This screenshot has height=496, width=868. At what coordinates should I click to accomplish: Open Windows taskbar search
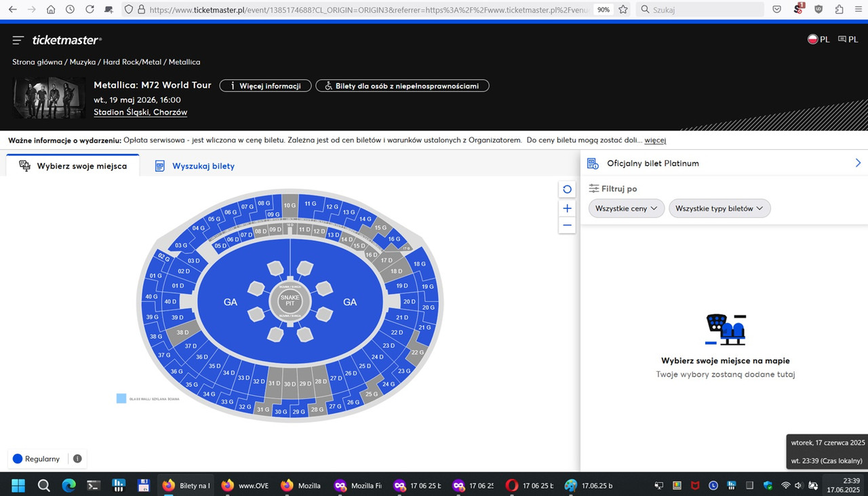pyautogui.click(x=43, y=485)
